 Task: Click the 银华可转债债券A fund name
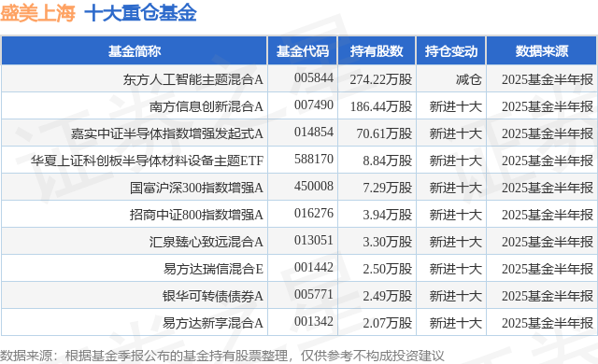213,296
